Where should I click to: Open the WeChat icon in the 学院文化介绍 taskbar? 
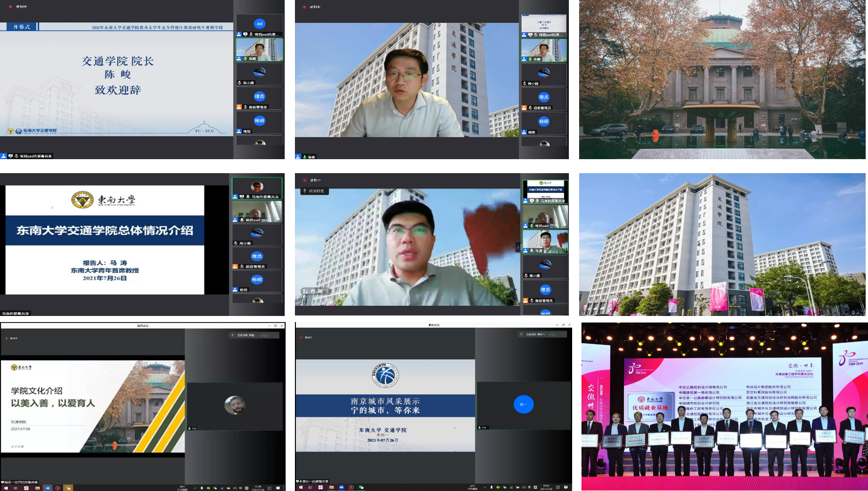click(x=68, y=488)
